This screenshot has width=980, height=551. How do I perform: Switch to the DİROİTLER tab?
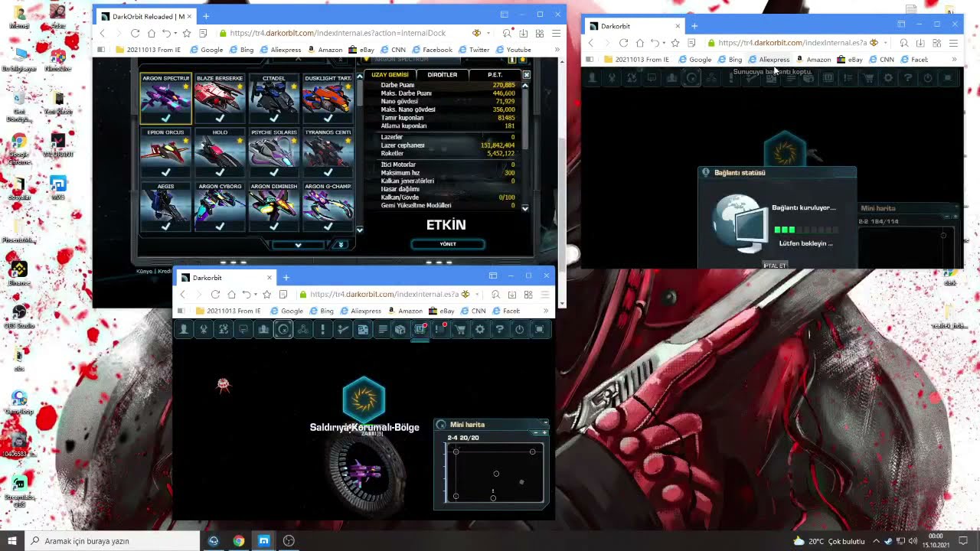443,75
